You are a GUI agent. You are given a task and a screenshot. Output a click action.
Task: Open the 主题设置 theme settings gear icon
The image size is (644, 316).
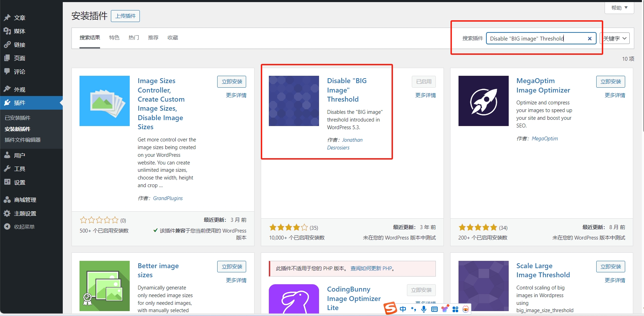7,213
